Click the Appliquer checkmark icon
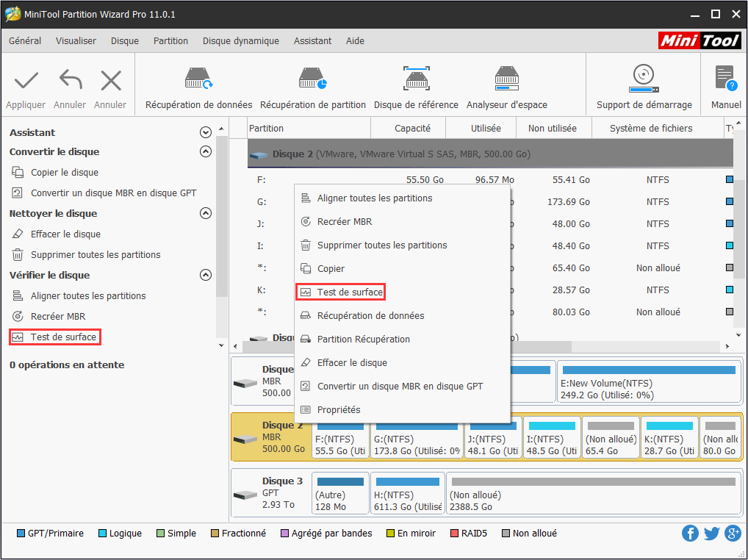 [26, 81]
